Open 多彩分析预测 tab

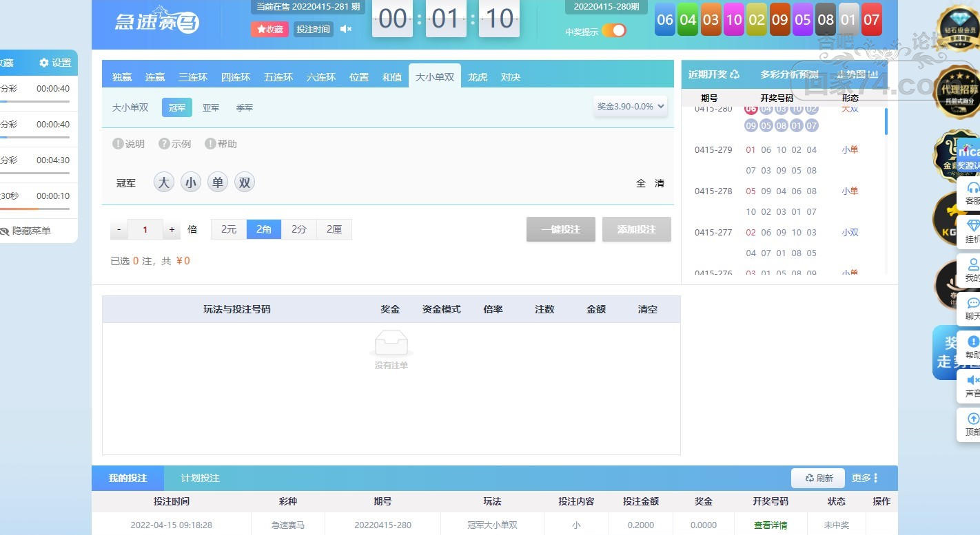tap(790, 74)
